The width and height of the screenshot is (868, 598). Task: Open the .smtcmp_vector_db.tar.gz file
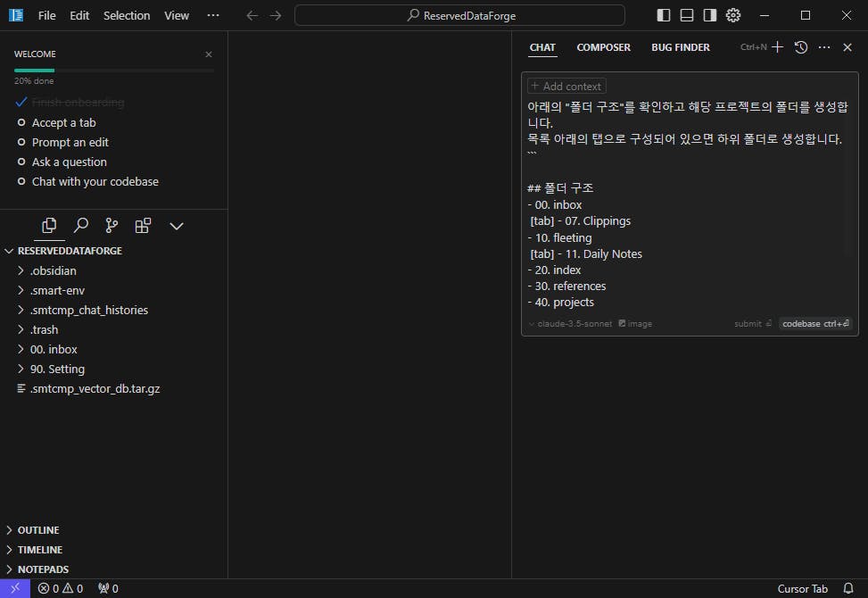coord(113,389)
